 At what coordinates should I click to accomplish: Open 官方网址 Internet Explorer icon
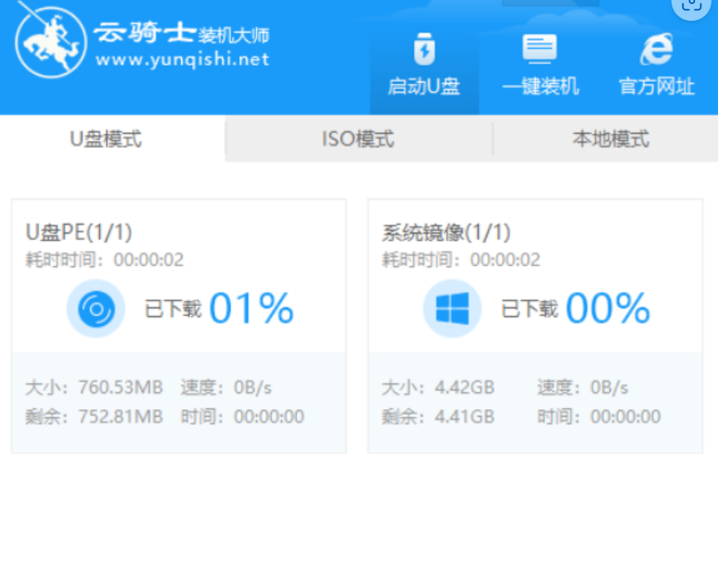tap(657, 49)
